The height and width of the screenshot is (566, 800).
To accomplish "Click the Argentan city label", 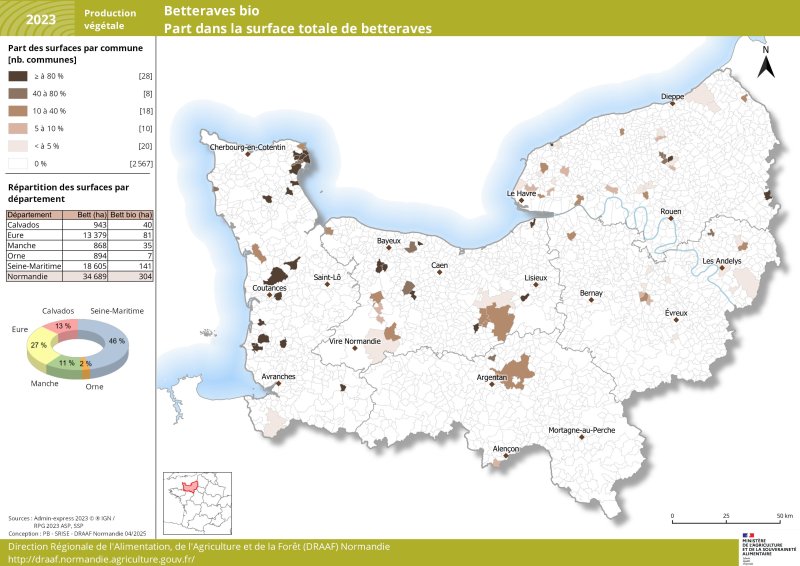I will coord(492,377).
